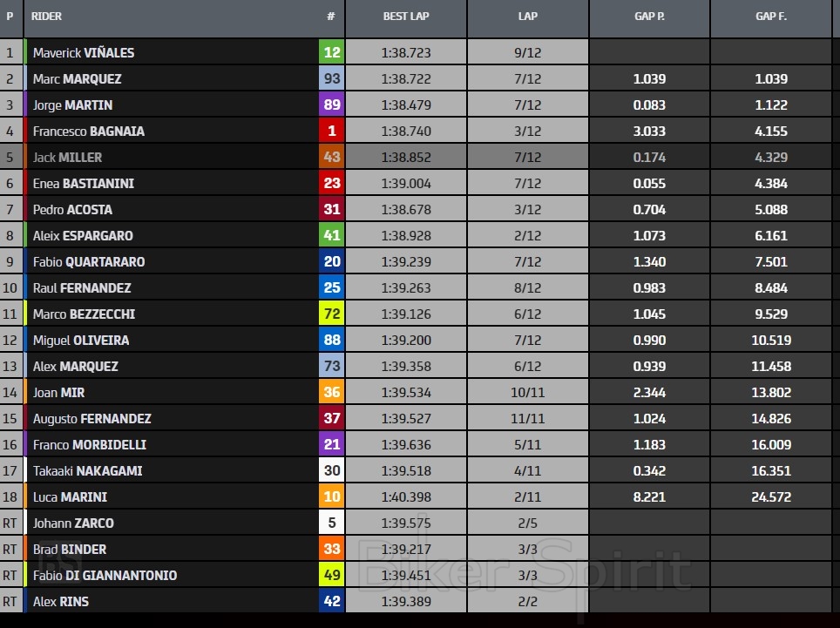The width and height of the screenshot is (840, 628).
Task: Select the white number 5 badge
Action: [x=332, y=523]
